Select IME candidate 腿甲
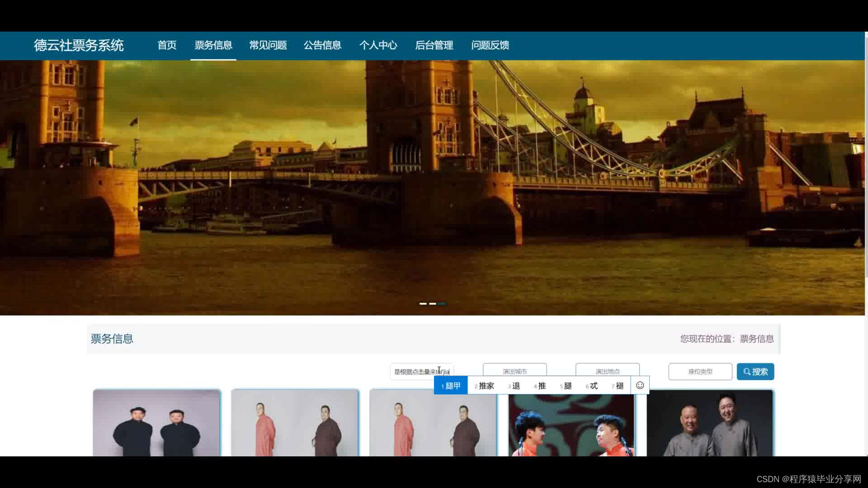This screenshot has width=868, height=488. point(451,385)
